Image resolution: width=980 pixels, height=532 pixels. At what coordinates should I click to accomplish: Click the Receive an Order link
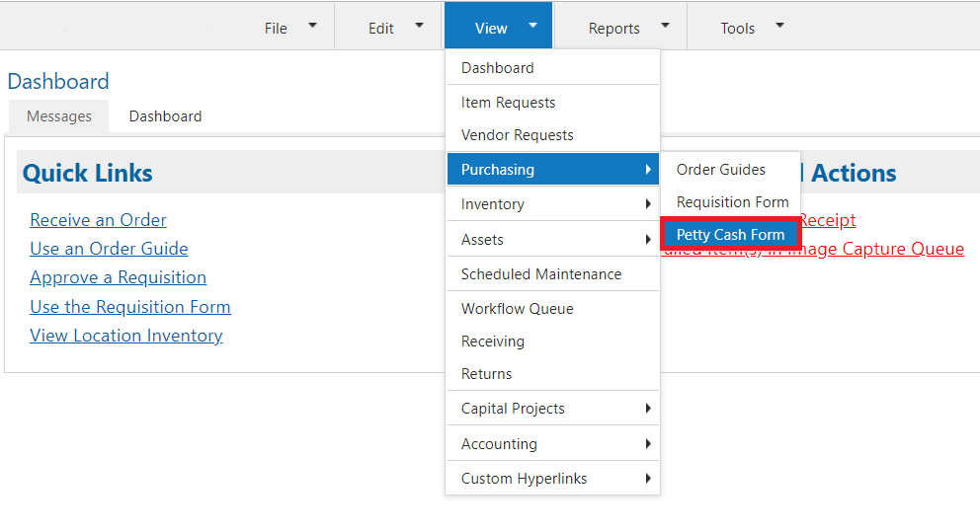coord(98,220)
